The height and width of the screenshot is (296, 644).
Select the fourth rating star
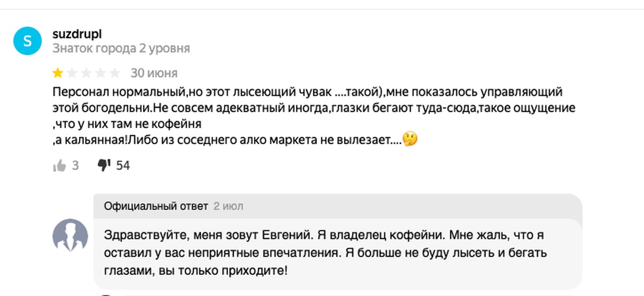tap(100, 73)
